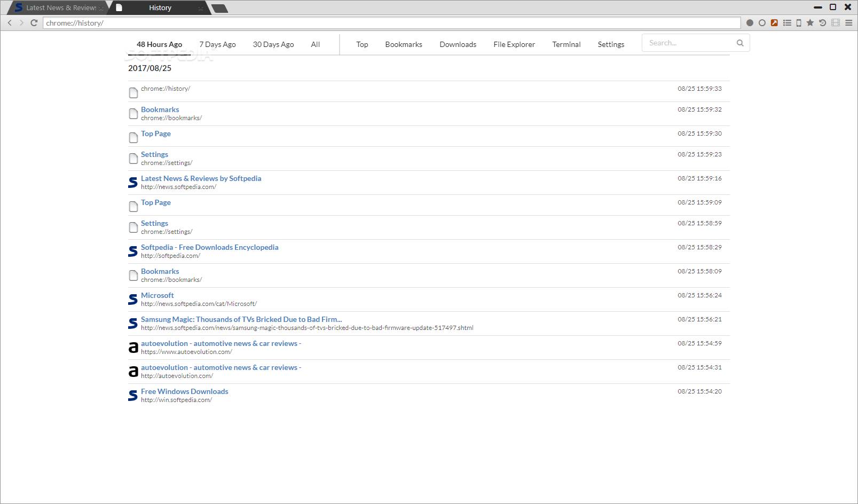The image size is (858, 504).
Task: Select the 48 Hours Ago filter
Action: coord(159,44)
